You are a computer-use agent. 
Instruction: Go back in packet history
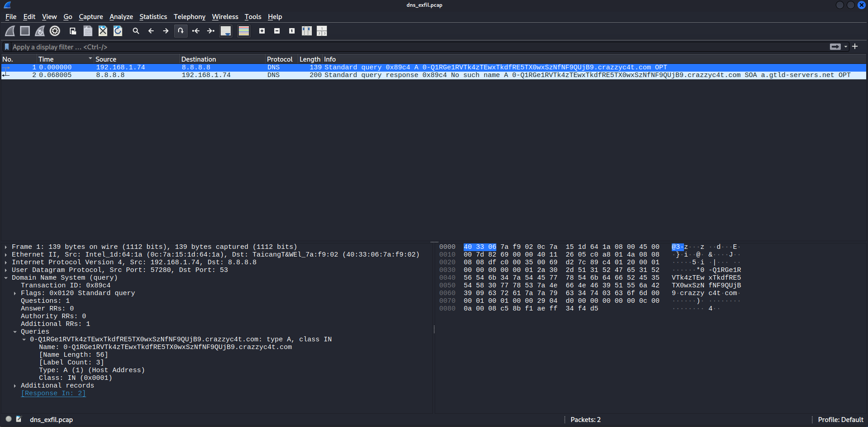tap(151, 31)
